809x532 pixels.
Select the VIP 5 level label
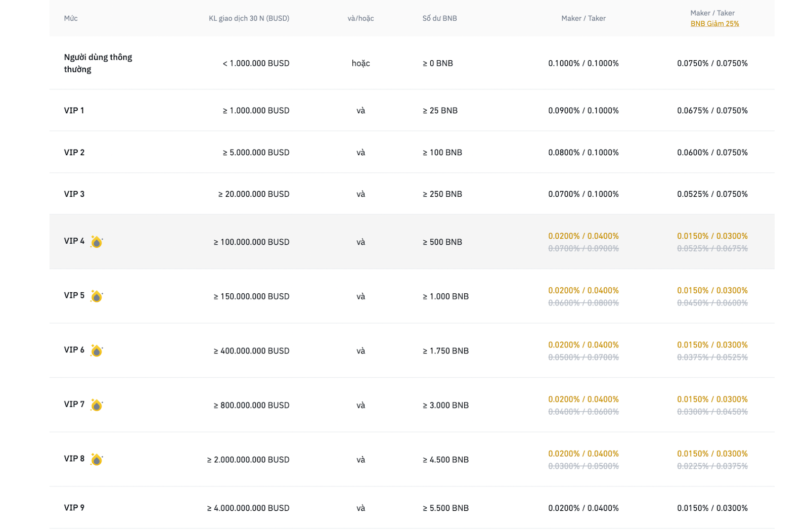click(74, 295)
